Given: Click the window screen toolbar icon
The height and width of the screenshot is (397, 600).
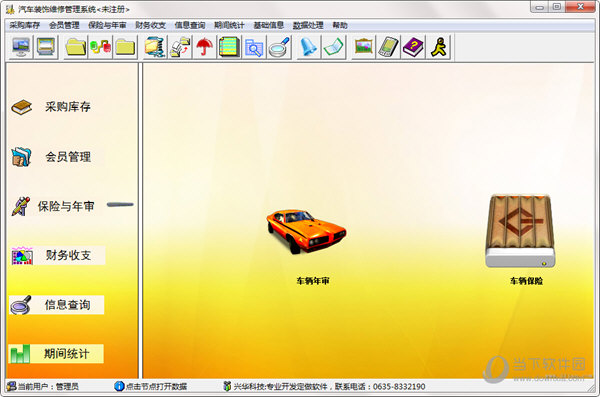Looking at the screenshot, I should click(46, 47).
